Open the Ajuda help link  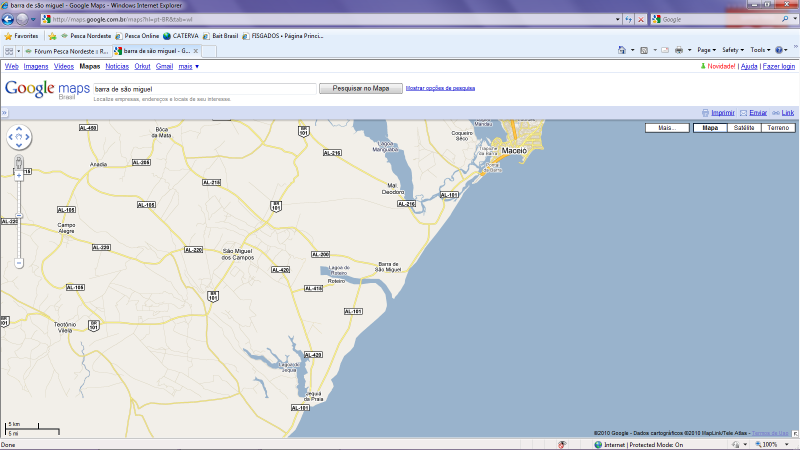tap(749, 66)
